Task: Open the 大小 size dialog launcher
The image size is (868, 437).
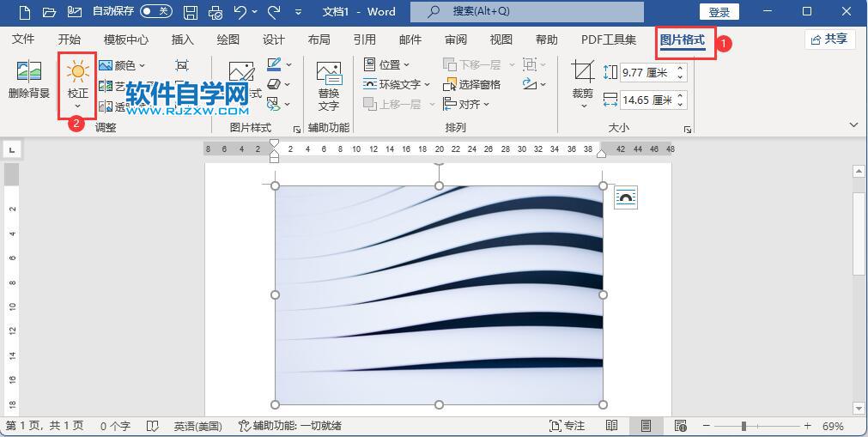Action: [688, 130]
